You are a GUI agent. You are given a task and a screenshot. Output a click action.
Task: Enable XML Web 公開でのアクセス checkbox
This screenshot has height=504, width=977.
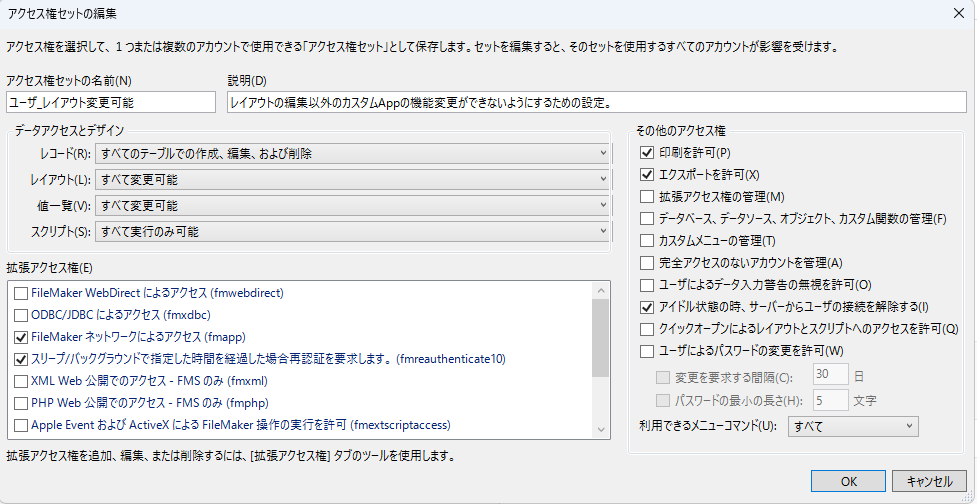pyautogui.click(x=21, y=381)
